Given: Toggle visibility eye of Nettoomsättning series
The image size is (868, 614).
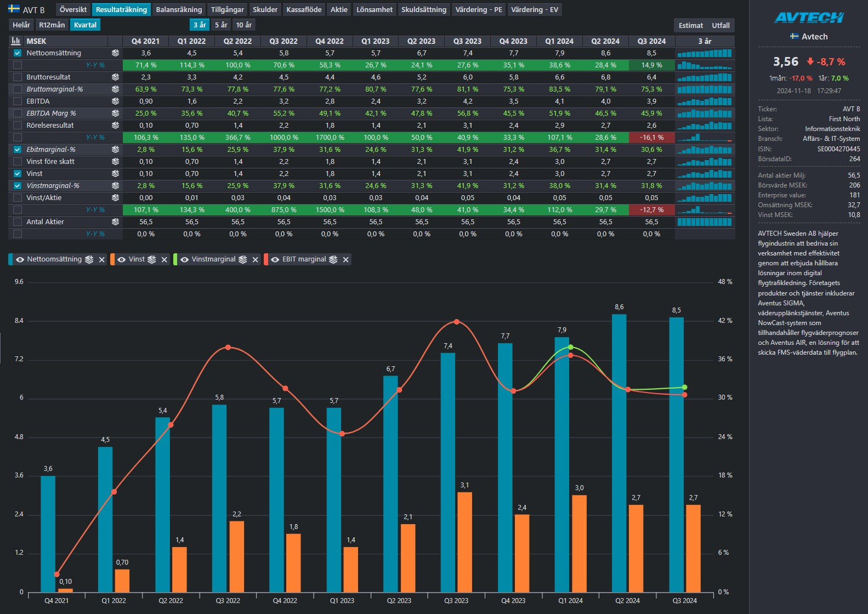Looking at the screenshot, I should [x=20, y=260].
